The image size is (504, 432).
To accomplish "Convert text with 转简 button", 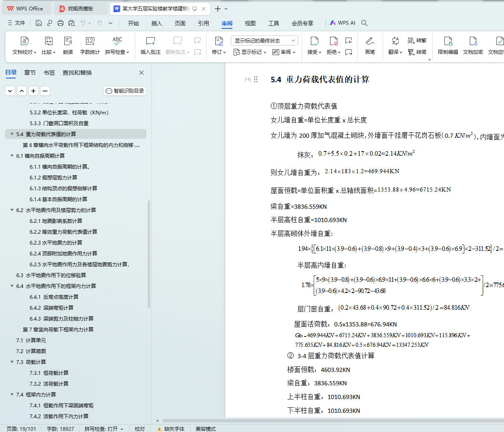I will click(x=417, y=52).
